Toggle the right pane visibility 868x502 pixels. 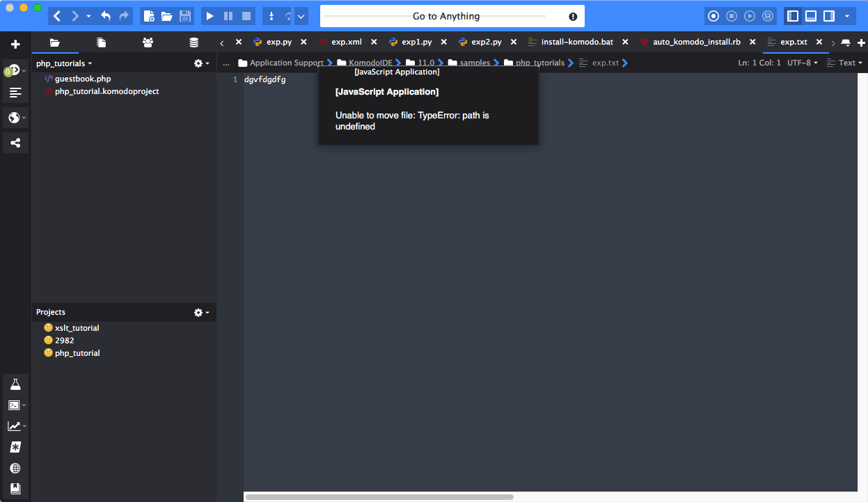828,15
